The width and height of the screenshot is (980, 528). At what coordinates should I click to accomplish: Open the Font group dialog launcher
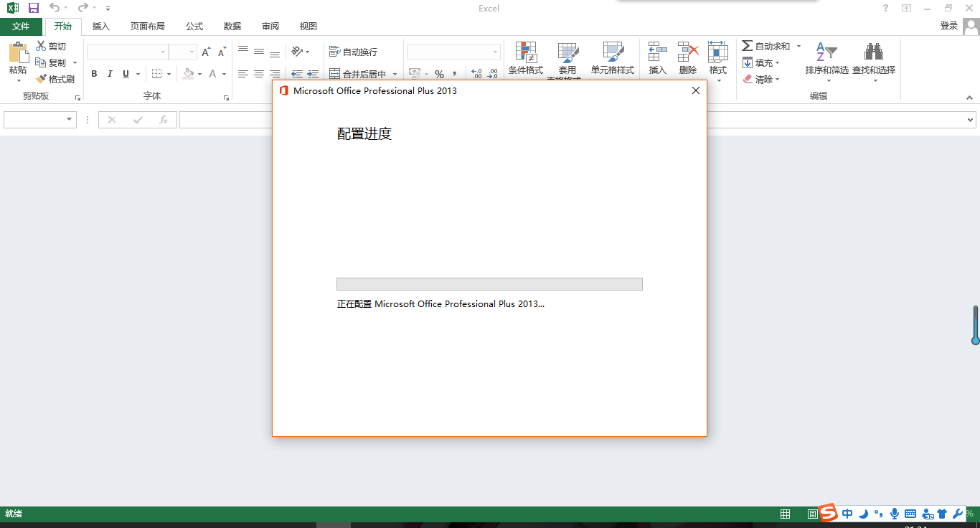[x=226, y=98]
